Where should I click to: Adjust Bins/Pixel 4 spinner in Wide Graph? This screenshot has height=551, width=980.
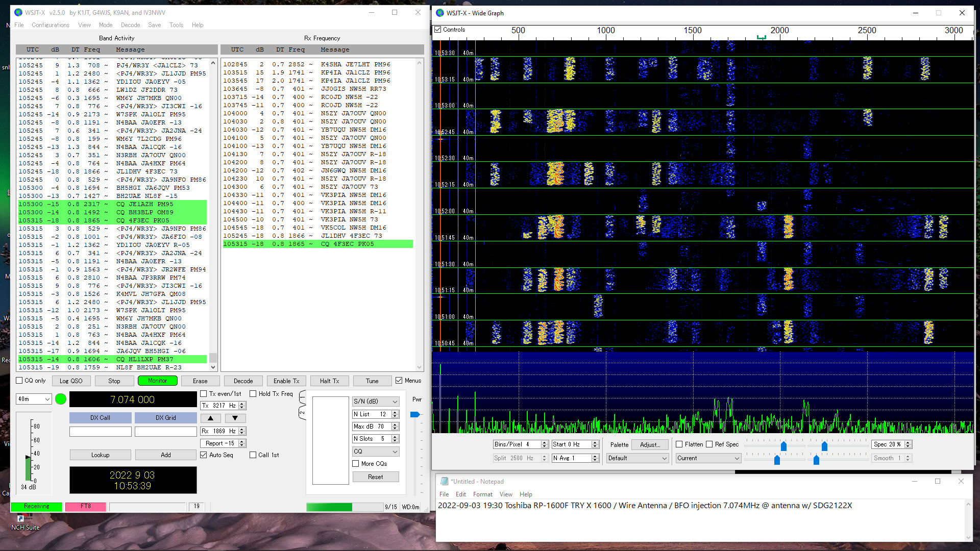point(545,444)
